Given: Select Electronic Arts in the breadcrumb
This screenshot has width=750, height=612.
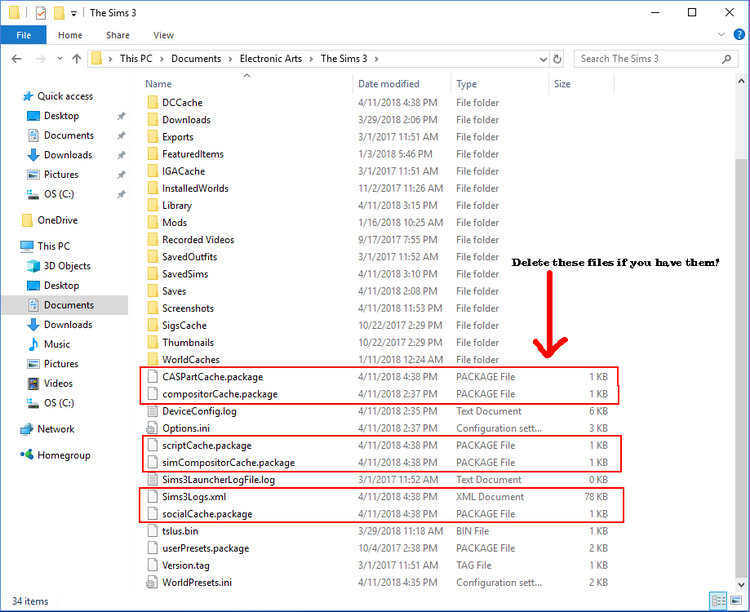Looking at the screenshot, I should [x=271, y=58].
